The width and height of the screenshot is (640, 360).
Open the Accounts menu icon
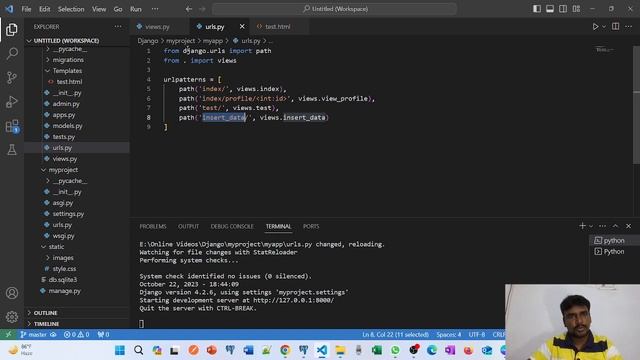12,293
